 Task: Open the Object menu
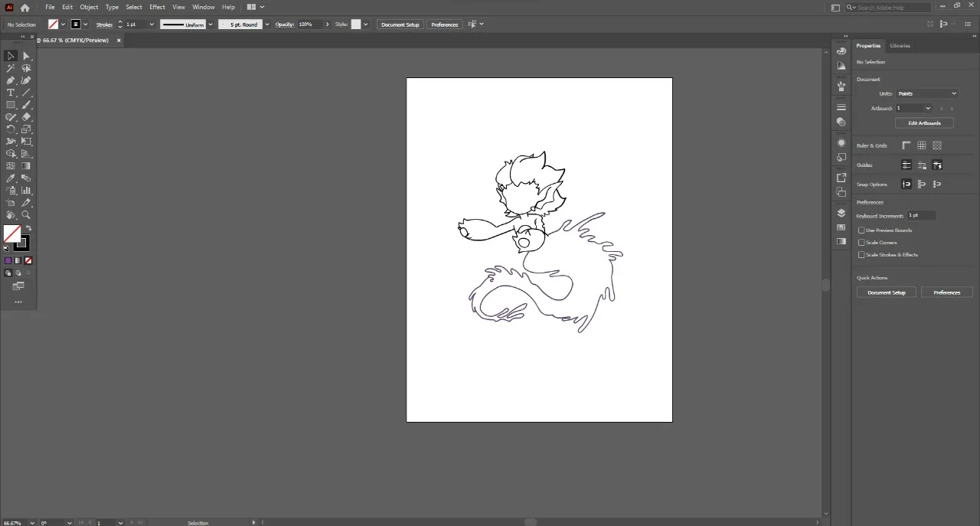89,7
